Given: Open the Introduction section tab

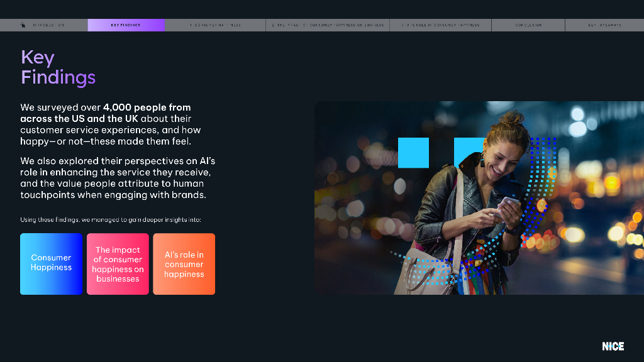Looking at the screenshot, I should coord(48,25).
